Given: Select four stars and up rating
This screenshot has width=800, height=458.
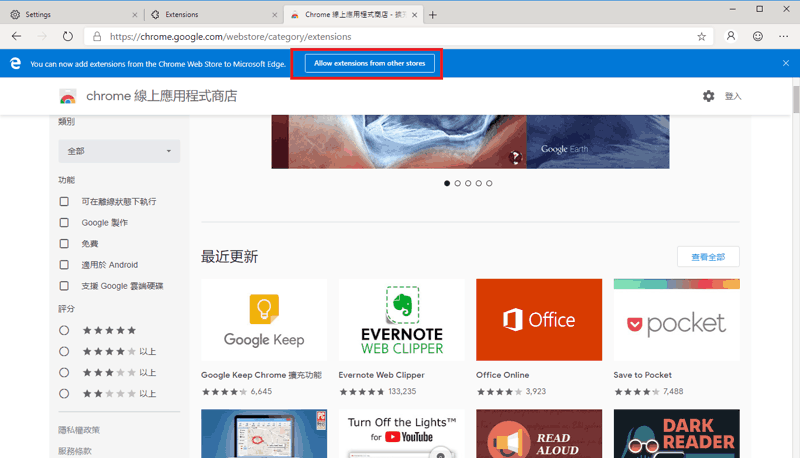Looking at the screenshot, I should (64, 351).
